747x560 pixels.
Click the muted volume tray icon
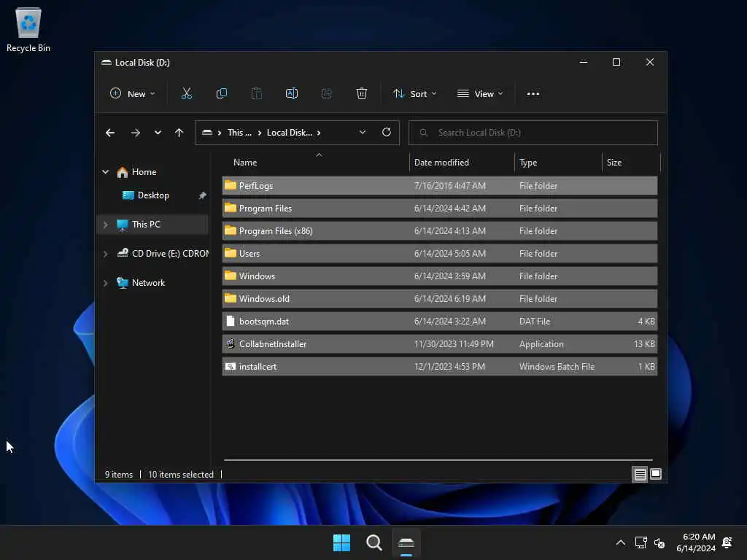click(659, 542)
